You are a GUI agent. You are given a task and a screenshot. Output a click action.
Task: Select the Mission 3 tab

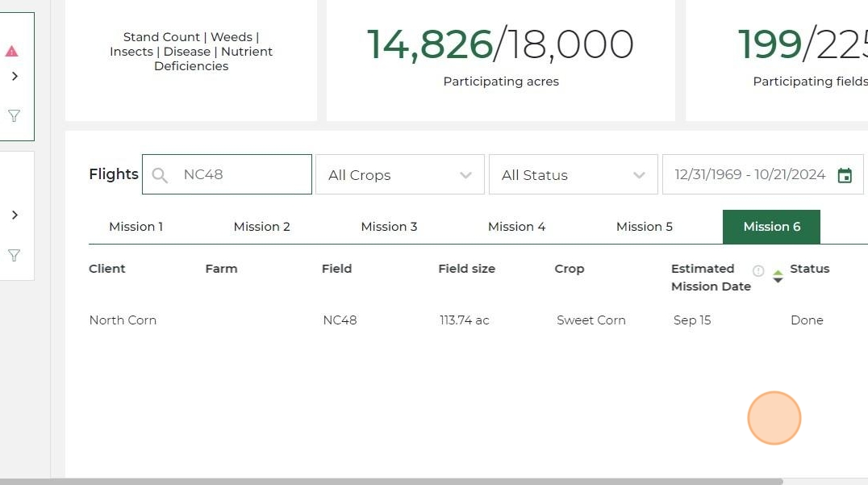click(x=389, y=227)
